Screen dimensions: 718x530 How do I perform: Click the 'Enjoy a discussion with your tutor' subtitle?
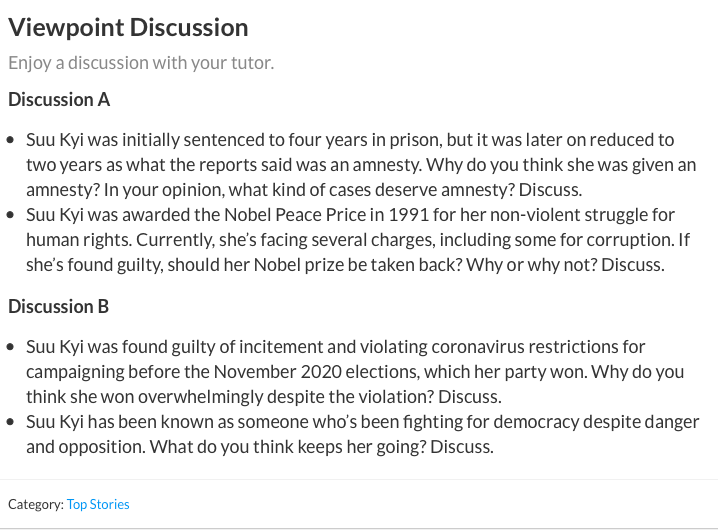coord(141,63)
